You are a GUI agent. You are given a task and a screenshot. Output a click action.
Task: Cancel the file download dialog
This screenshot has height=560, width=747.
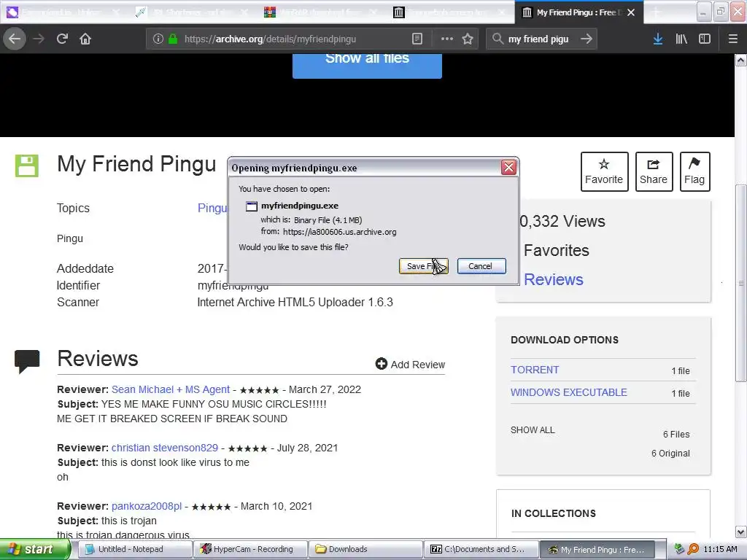coord(481,266)
